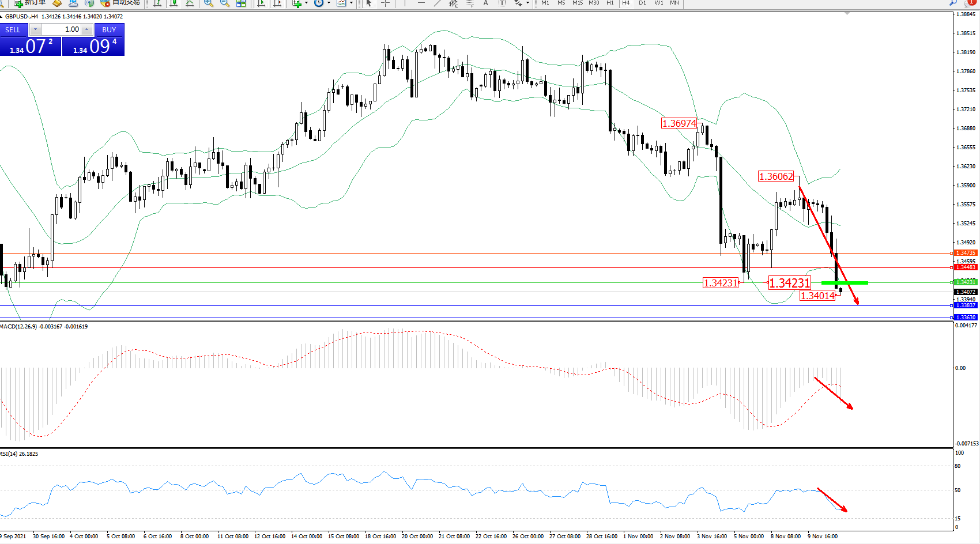Click the BUY button
The width and height of the screenshot is (980, 544).
(109, 29)
